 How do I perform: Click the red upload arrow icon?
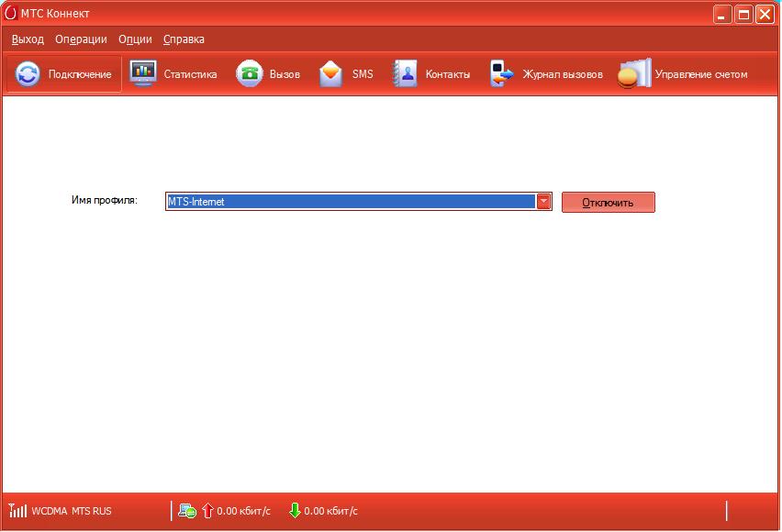coord(207,510)
